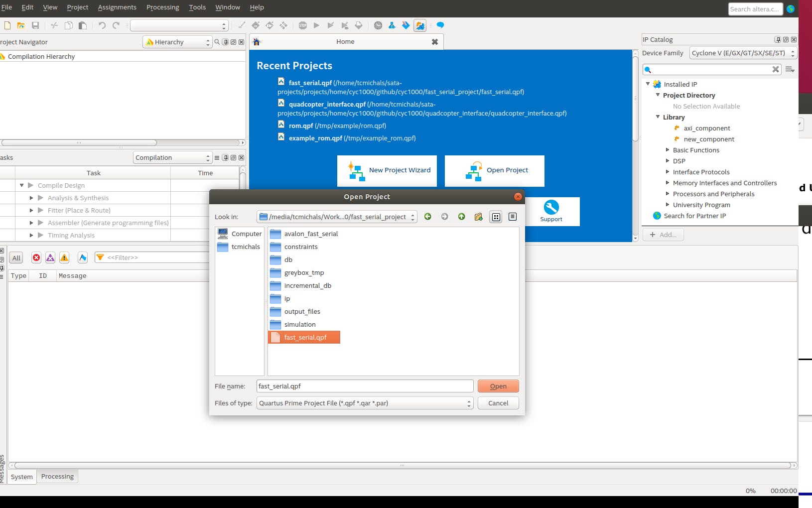Open the empty toolbar project combo box
Viewport: 812px width, 508px height.
(179, 25)
